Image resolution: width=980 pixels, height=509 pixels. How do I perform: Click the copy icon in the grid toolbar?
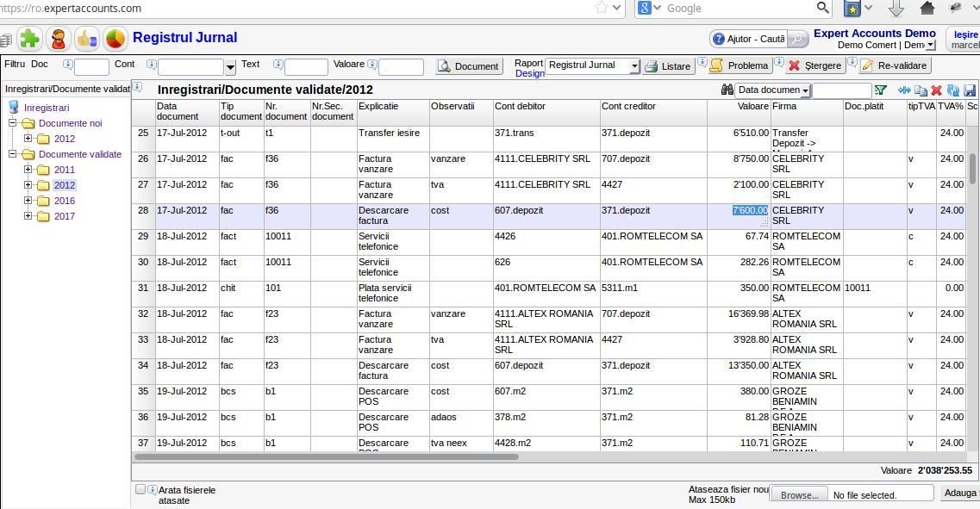(921, 90)
